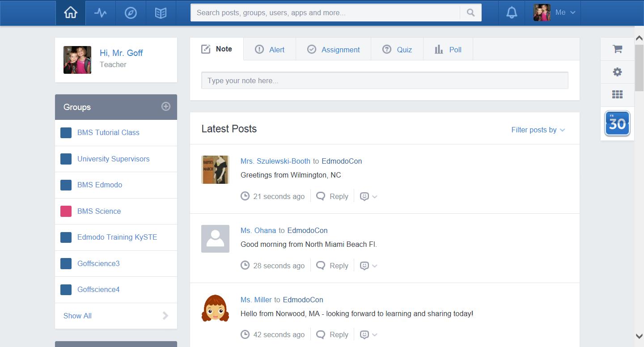Open the Edmodo Store cart icon

pyautogui.click(x=617, y=50)
